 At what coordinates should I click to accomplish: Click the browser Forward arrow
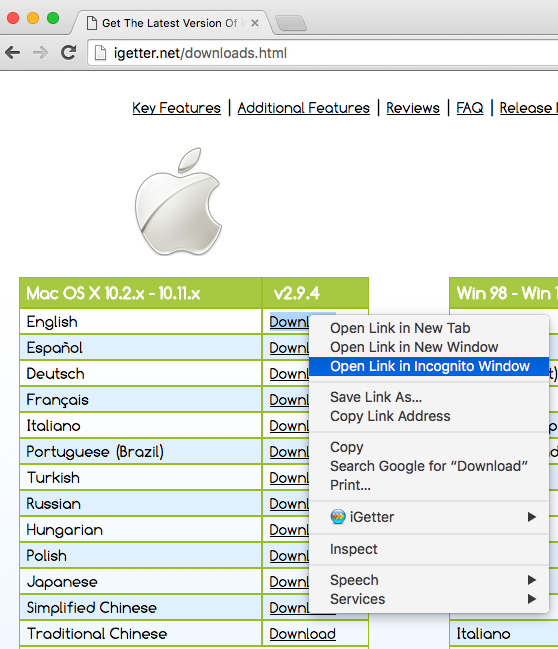click(x=40, y=53)
